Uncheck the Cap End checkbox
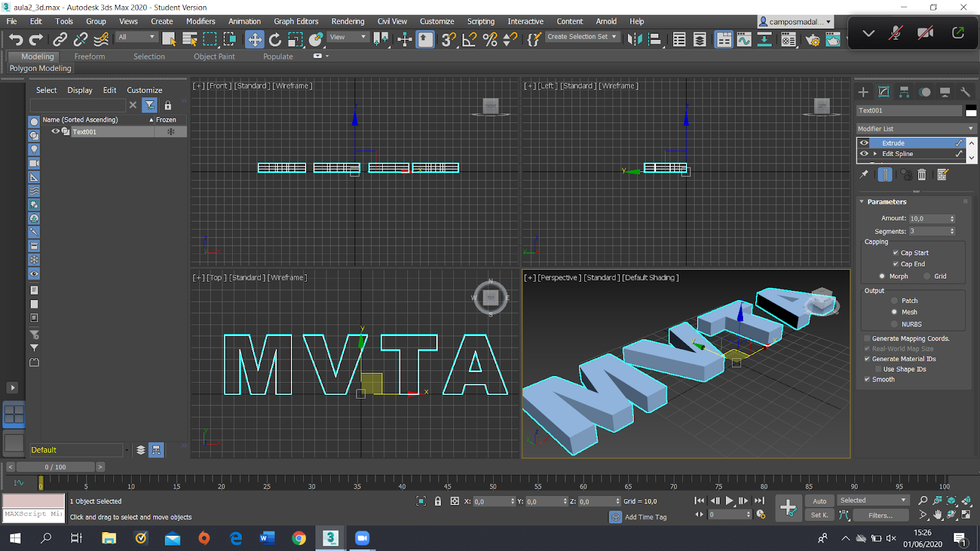Screen dimensions: 980x551 click(x=896, y=264)
